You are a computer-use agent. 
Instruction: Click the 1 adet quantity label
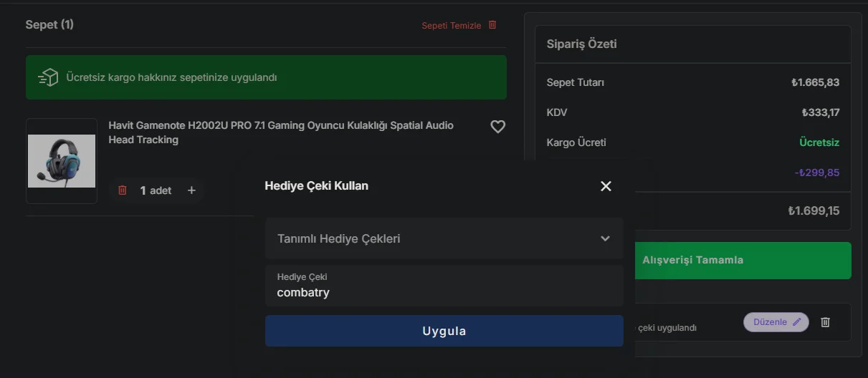(x=156, y=190)
